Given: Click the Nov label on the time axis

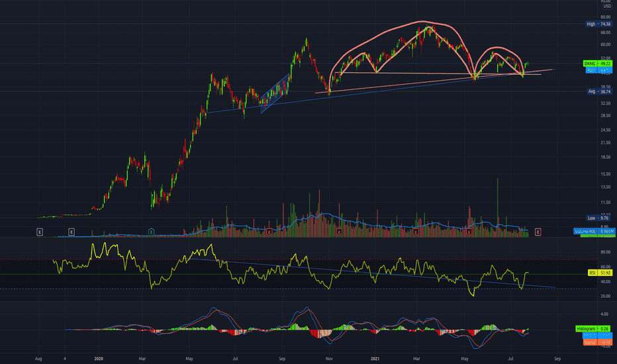Looking at the screenshot, I should 329,359.
